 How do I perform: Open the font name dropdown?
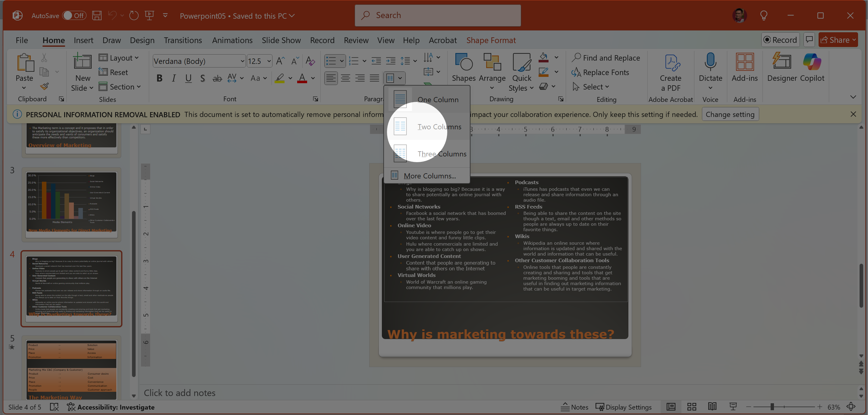242,61
